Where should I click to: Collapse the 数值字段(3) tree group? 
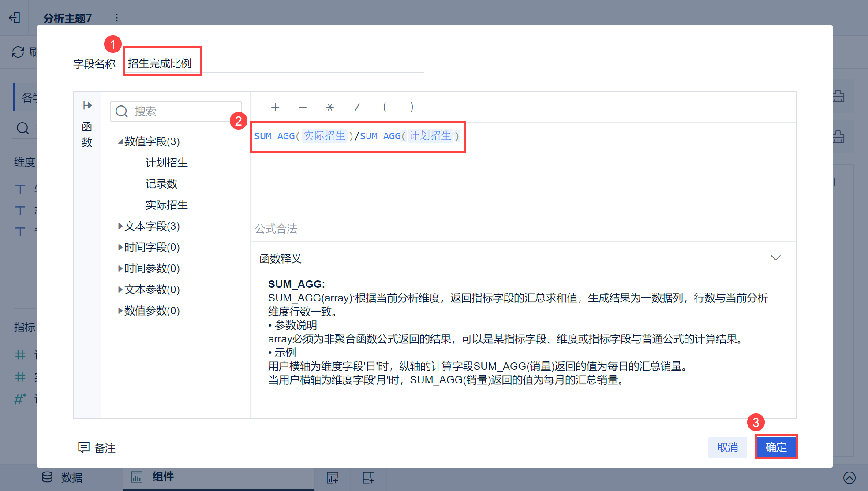[120, 142]
